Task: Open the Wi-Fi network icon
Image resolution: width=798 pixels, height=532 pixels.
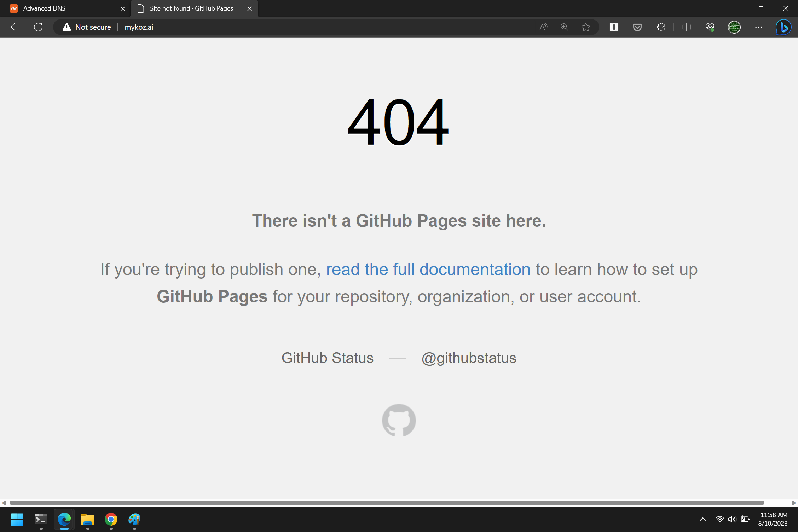Action: click(x=719, y=519)
